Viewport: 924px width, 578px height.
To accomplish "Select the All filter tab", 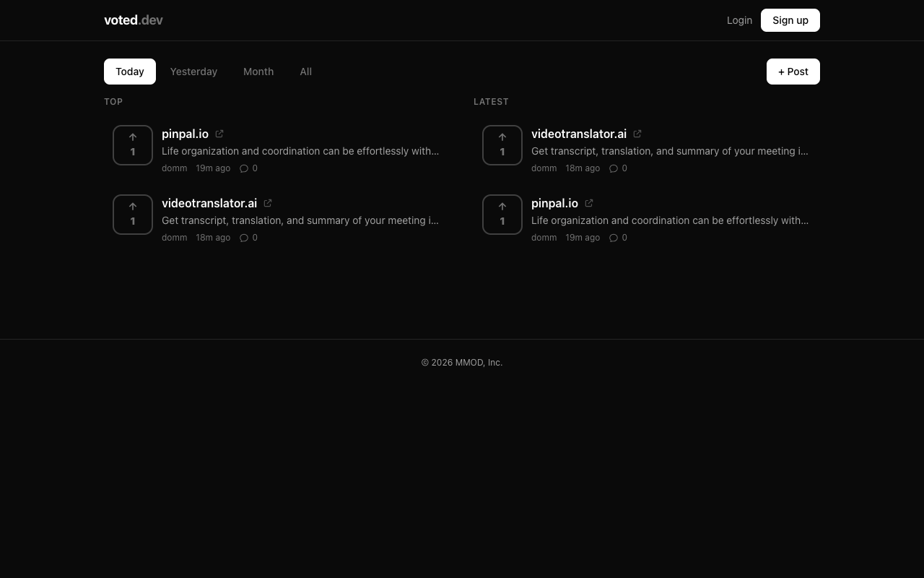I will tap(305, 72).
